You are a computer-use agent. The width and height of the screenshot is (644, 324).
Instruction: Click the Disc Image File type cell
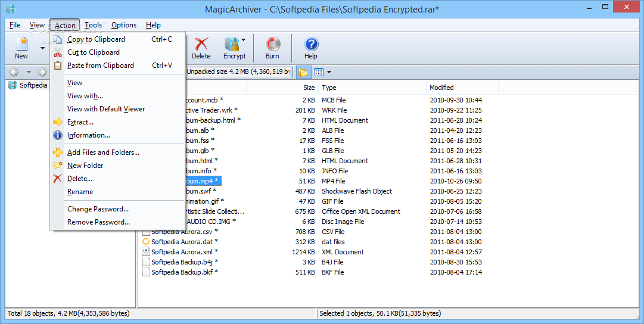coord(343,222)
